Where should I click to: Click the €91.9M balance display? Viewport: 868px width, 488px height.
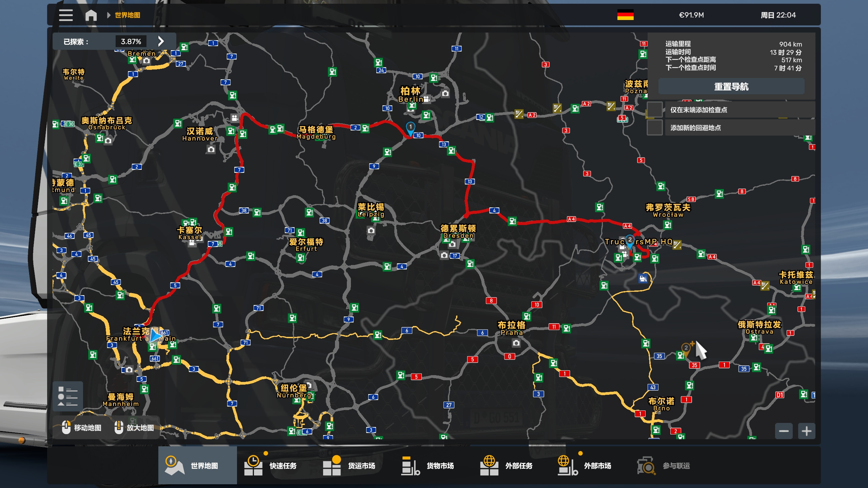[x=691, y=15]
